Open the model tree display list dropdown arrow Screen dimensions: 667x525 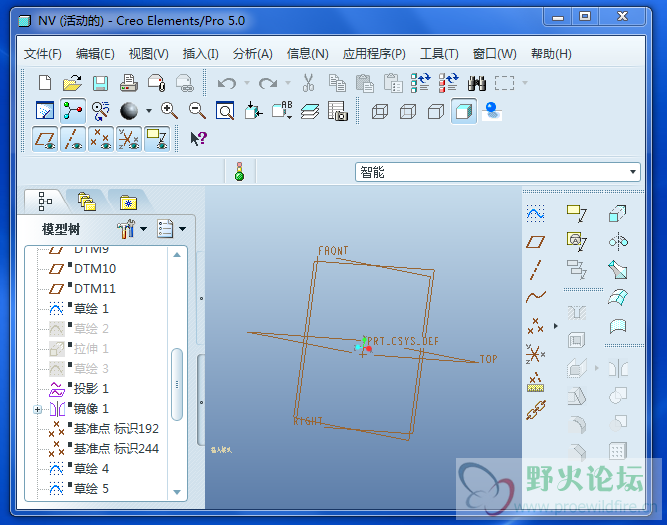tap(182, 229)
